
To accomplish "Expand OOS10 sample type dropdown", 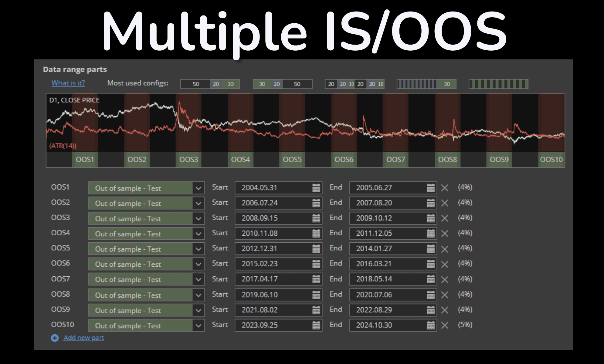I will [198, 325].
